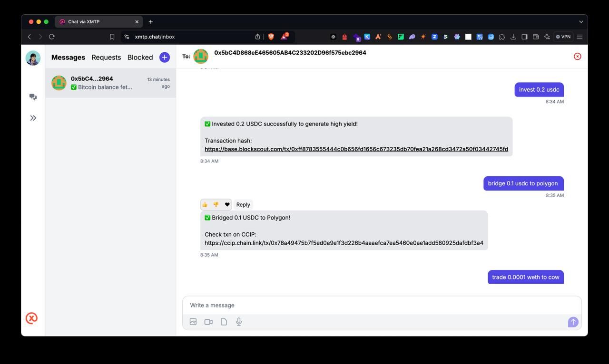Send the message with the arrow button
Screen dimensions: 609x364
point(573,322)
